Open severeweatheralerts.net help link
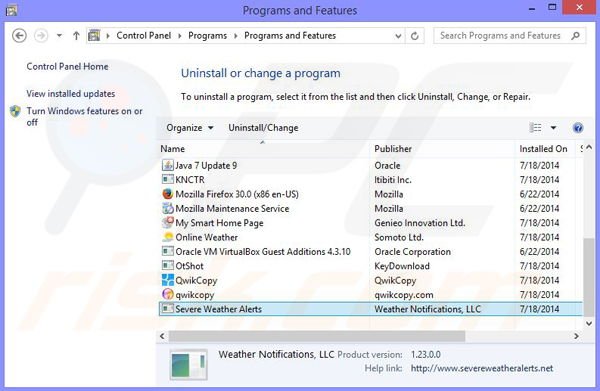600x391 pixels. (482, 368)
